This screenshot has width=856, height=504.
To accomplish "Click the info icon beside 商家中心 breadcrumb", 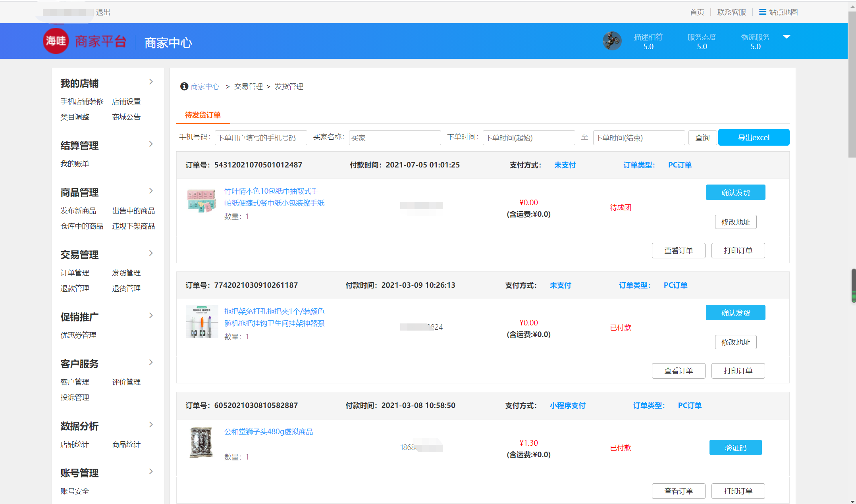I will click(184, 87).
